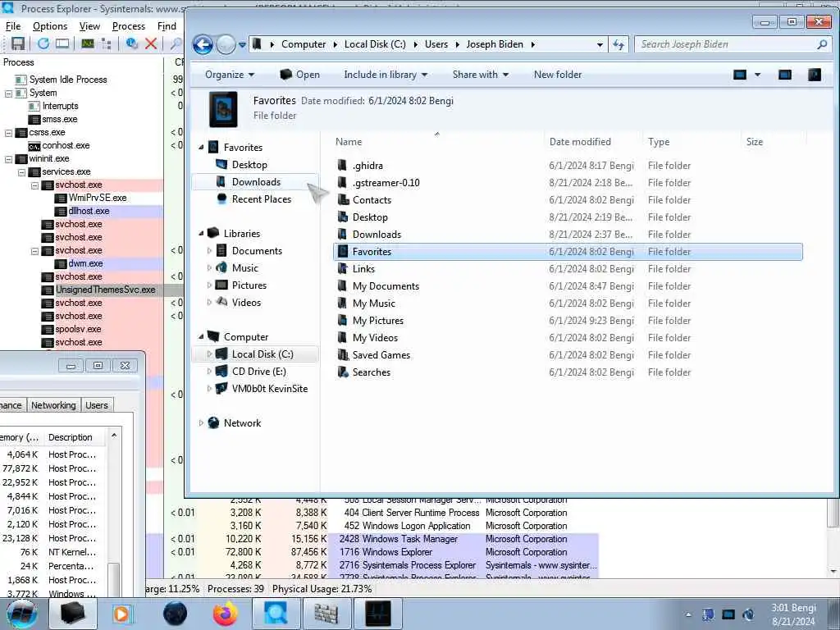This screenshot has width=840, height=630.
Task: Click the System Information graph icon in Process Explorer
Action: pyautogui.click(x=88, y=43)
